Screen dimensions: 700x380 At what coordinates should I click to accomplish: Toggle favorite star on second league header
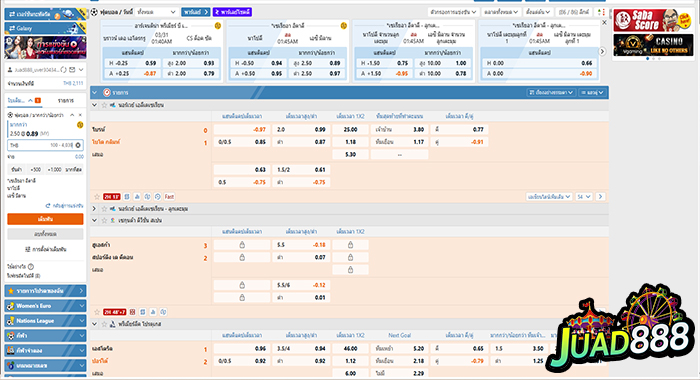(x=104, y=209)
